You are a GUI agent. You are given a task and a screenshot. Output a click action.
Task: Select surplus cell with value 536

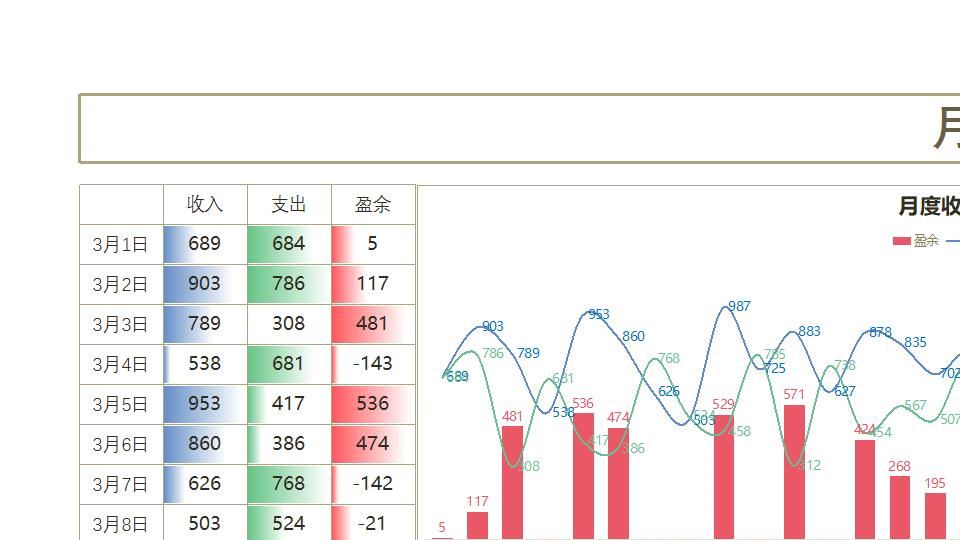(x=373, y=405)
